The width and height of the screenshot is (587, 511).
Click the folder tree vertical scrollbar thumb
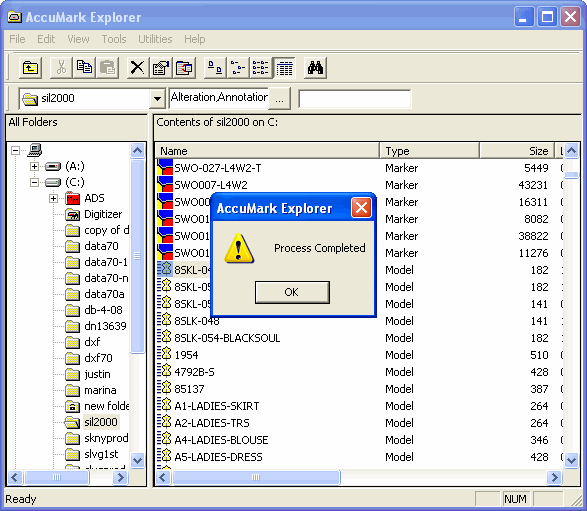pos(137,256)
